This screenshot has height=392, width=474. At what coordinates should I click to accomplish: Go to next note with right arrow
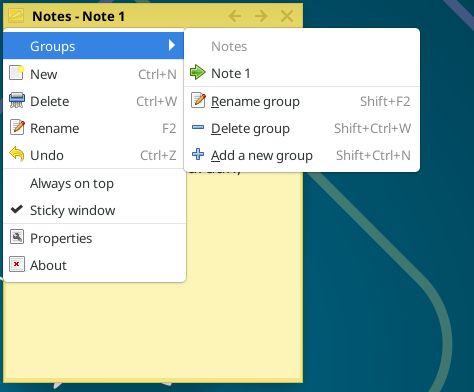coord(261,16)
